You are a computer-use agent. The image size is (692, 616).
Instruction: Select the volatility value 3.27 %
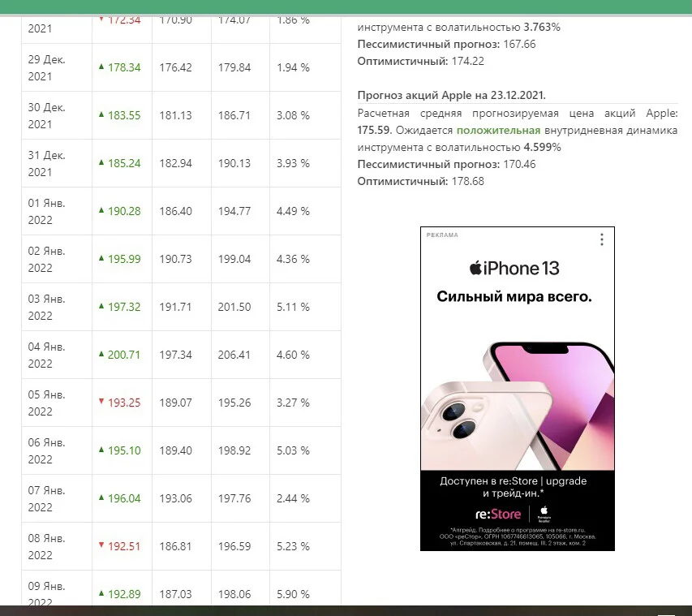coord(293,403)
